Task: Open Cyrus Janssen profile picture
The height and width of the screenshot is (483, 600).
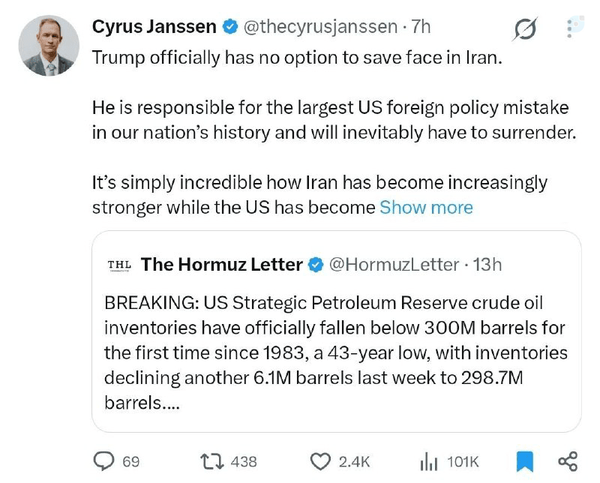Action: [x=49, y=46]
